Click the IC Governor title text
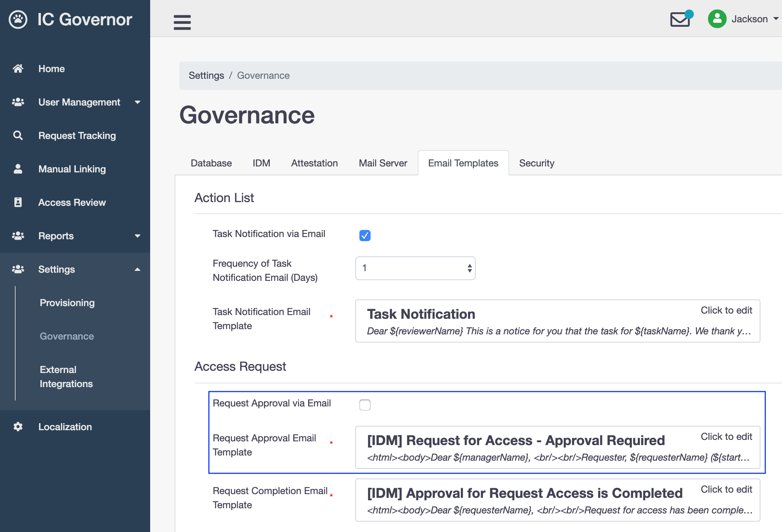 tap(85, 19)
